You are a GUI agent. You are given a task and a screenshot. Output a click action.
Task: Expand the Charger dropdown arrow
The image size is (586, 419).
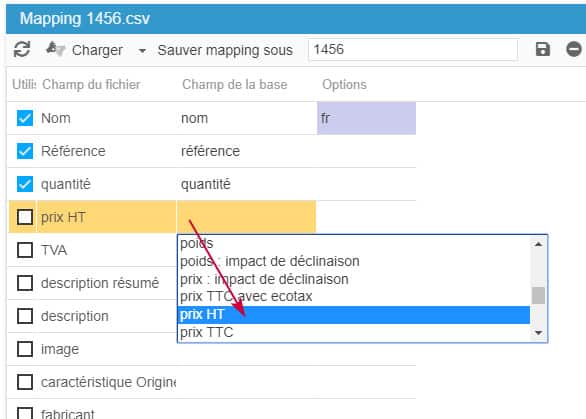142,50
